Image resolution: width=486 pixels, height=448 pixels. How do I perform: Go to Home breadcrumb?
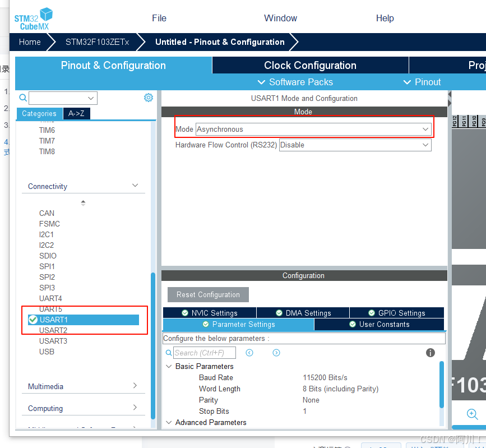click(x=30, y=42)
